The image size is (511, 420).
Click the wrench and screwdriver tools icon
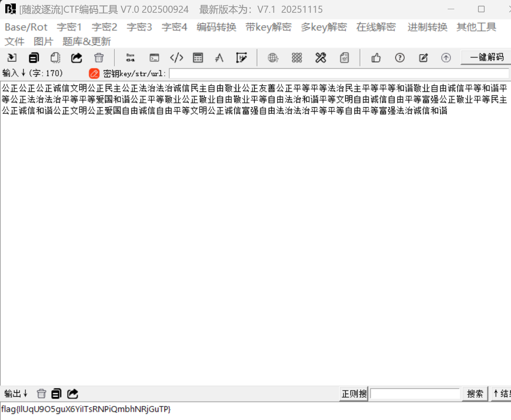[321, 58]
